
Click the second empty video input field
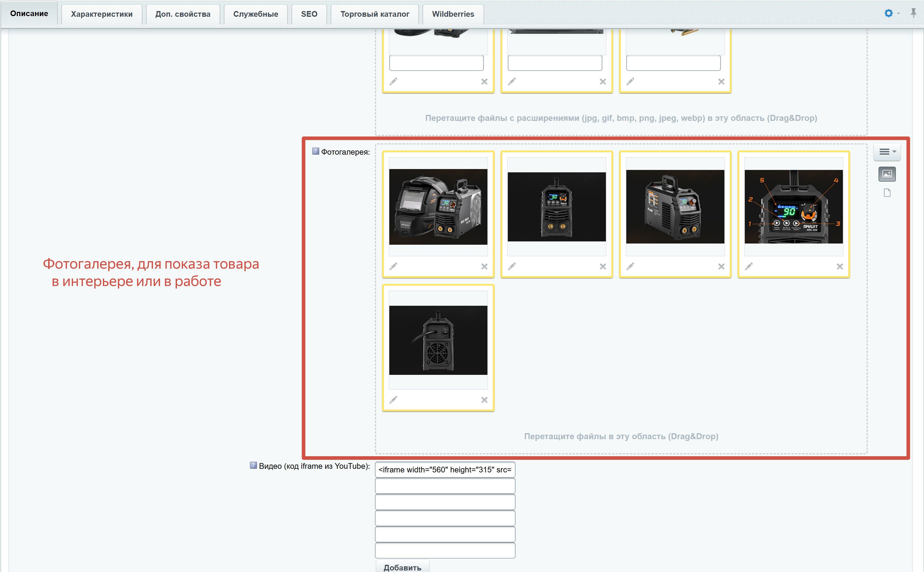pos(445,502)
